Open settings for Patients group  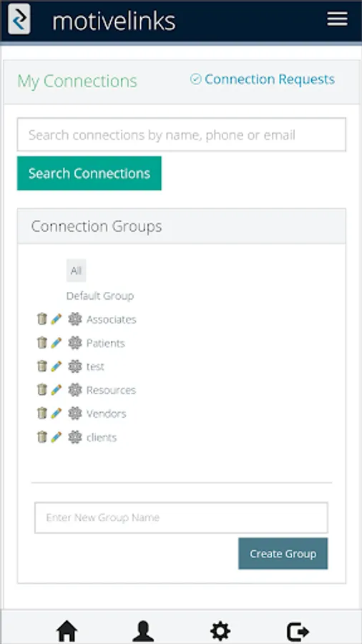(74, 343)
